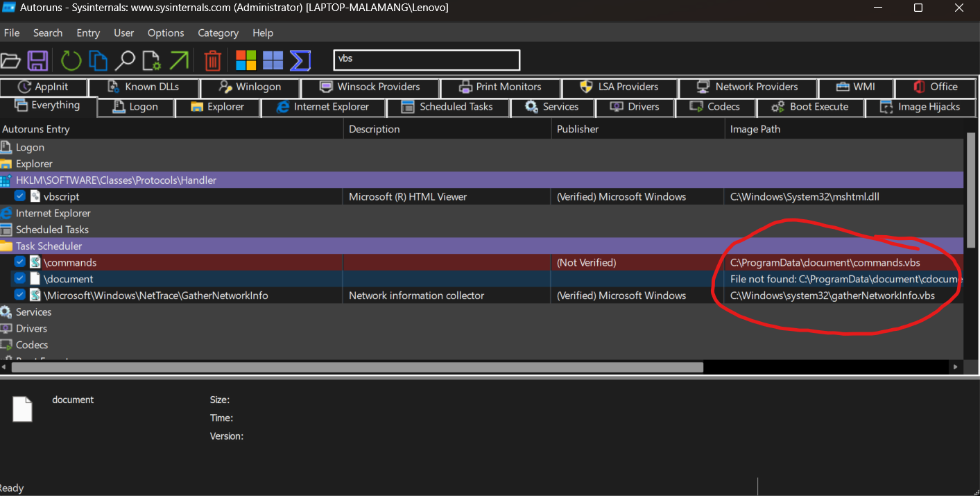This screenshot has height=496, width=980.
Task: Toggle the Hide Windows entries blue-logo icon
Action: pyautogui.click(x=273, y=60)
